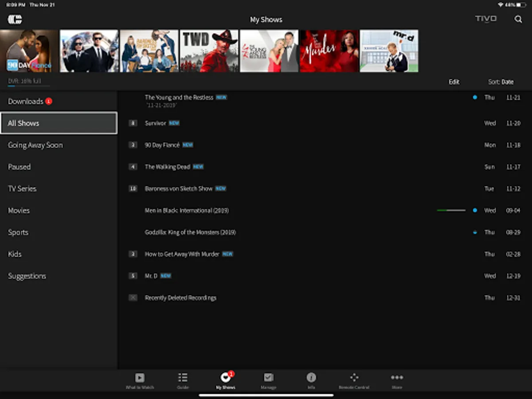Open the Sort: Date dropdown
The image size is (532, 399).
point(501,82)
